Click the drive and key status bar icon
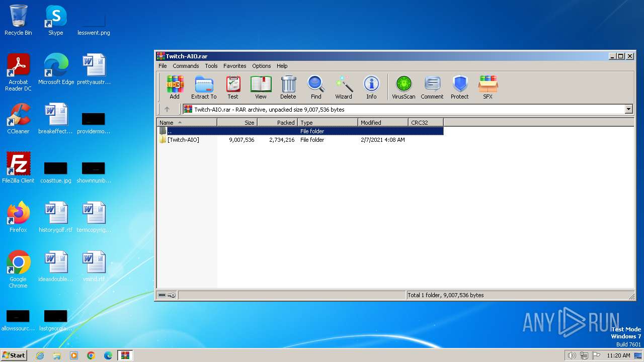Screen dimensions: 644x362 (167, 295)
